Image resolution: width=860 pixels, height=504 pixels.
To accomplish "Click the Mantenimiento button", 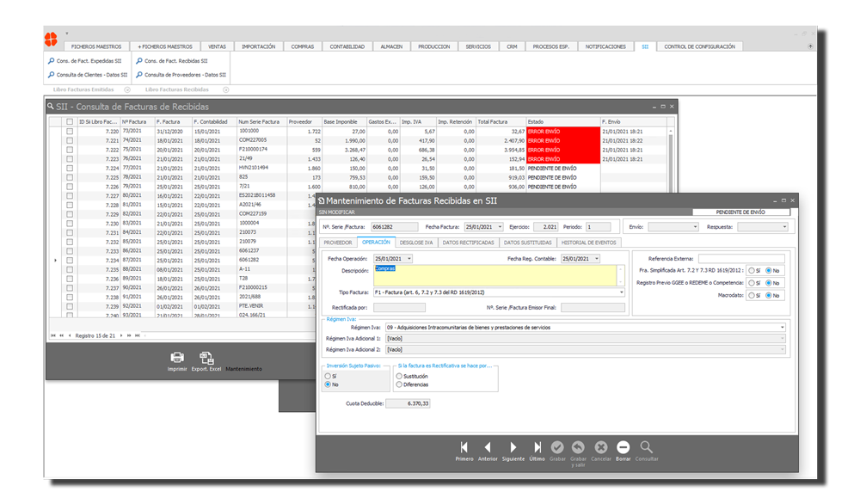I will [x=244, y=369].
